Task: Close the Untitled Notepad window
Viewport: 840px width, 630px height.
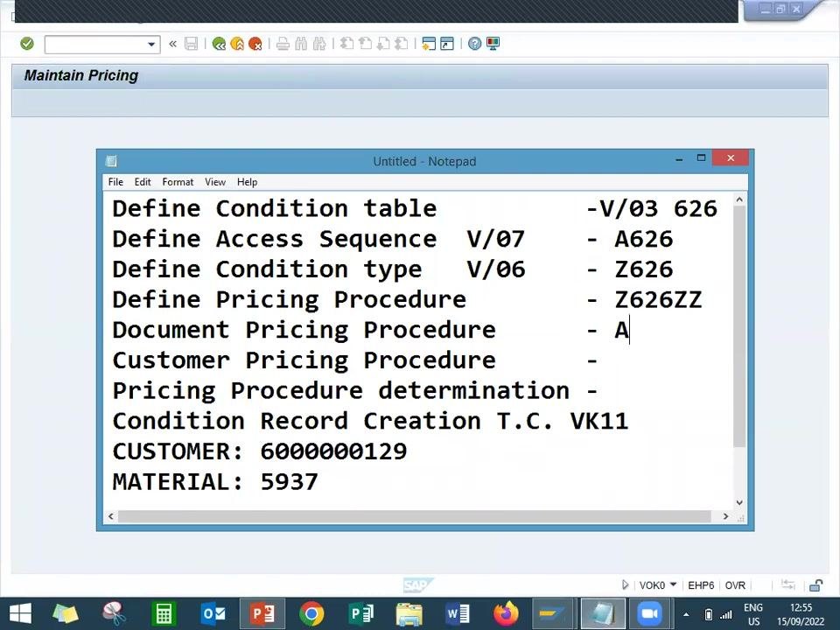Action: click(730, 158)
